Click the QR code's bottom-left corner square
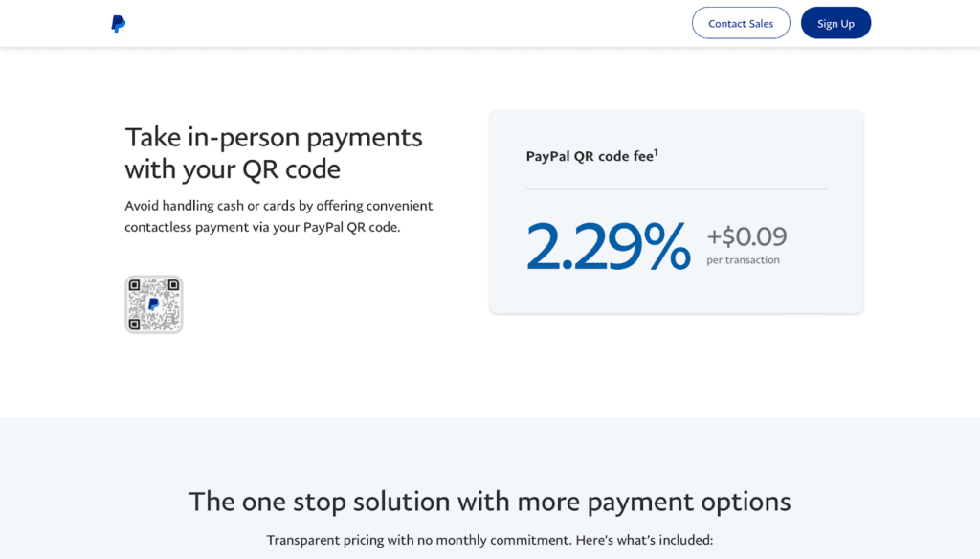The image size is (980, 559). coord(135,324)
